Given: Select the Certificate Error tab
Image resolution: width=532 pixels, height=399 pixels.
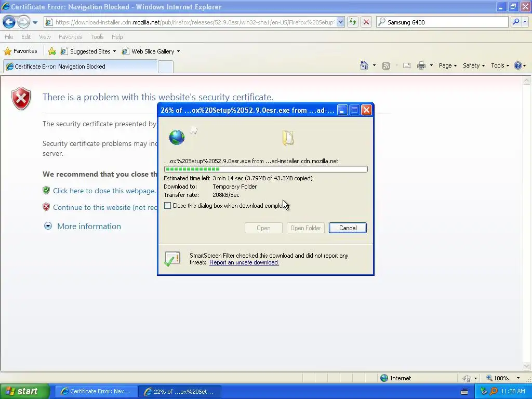Looking at the screenshot, I should (x=81, y=66).
